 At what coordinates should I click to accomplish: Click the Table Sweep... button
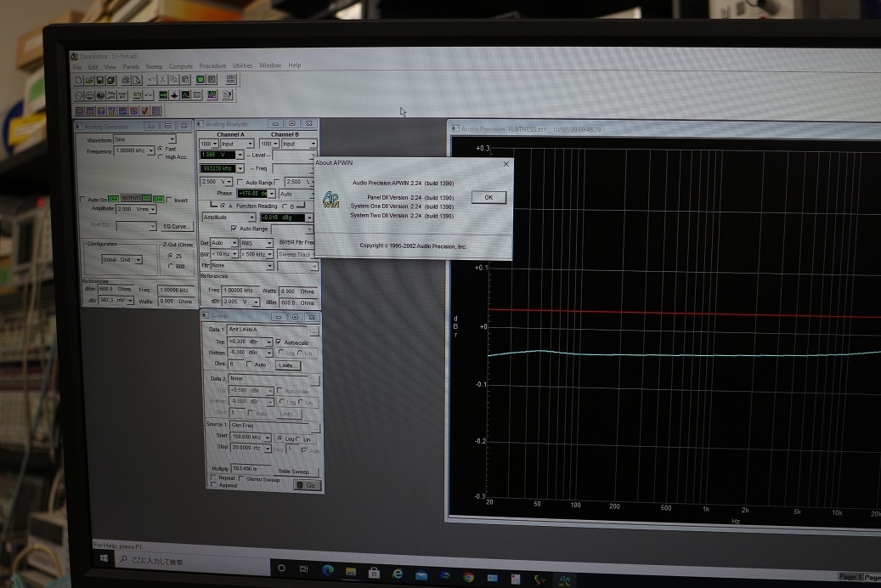296,472
